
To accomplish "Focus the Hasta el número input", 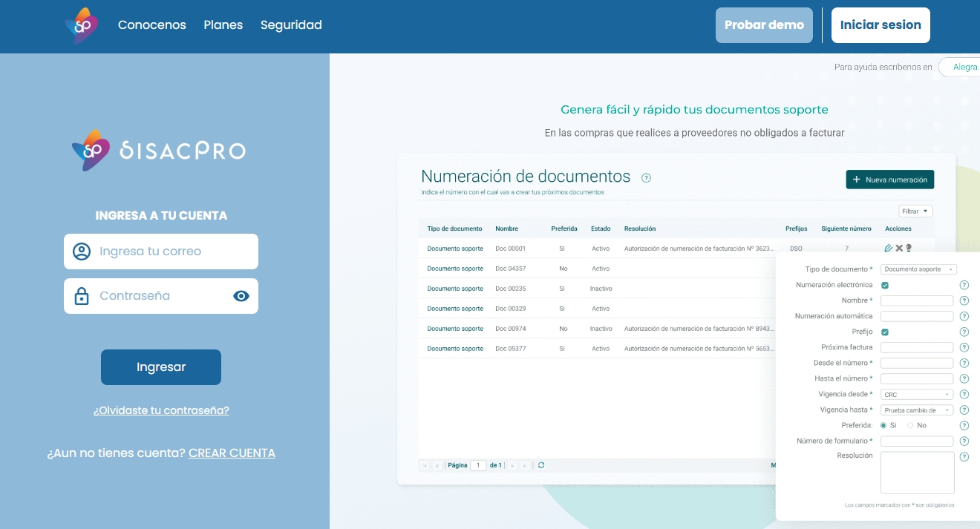I will pos(917,378).
